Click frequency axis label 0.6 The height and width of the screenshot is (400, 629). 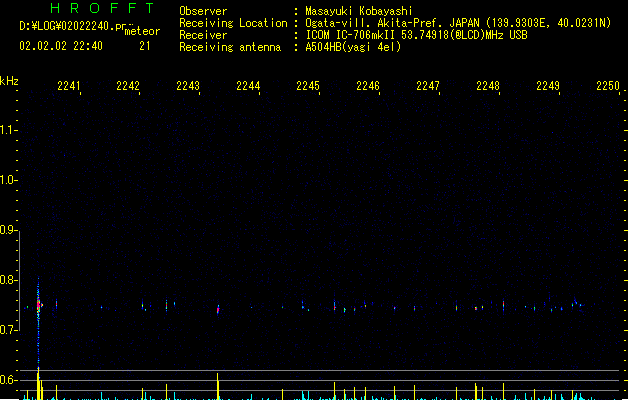[8, 380]
